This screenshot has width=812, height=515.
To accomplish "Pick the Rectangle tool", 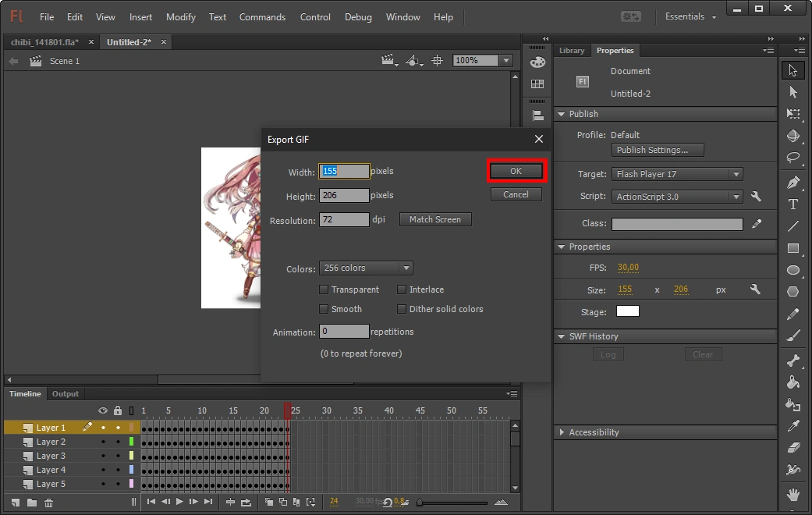I will point(793,248).
